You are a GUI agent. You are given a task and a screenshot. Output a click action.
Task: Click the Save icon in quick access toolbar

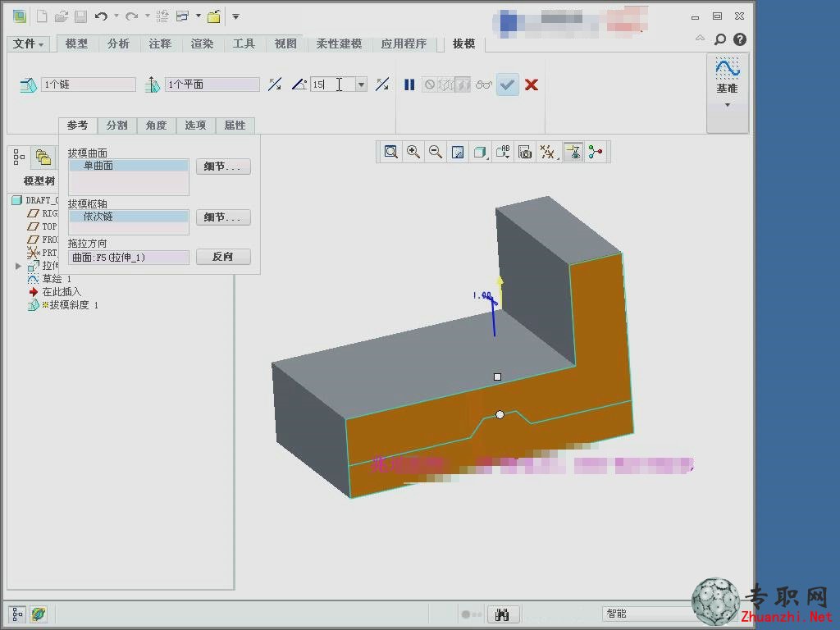pyautogui.click(x=80, y=16)
